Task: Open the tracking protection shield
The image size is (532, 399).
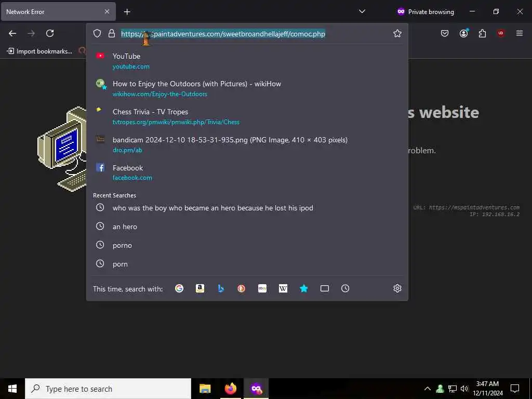Action: tap(97, 33)
